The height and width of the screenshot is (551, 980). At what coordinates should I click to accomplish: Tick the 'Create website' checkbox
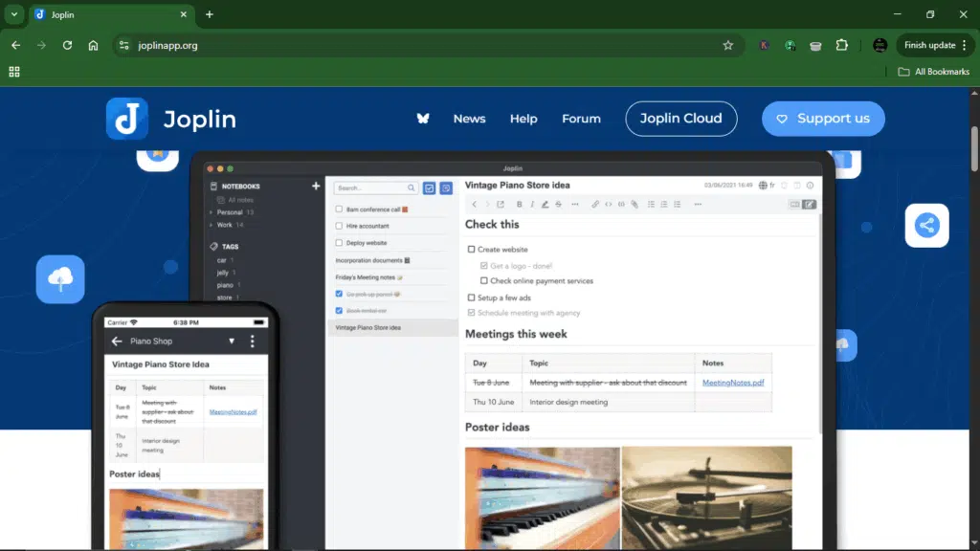coord(471,250)
